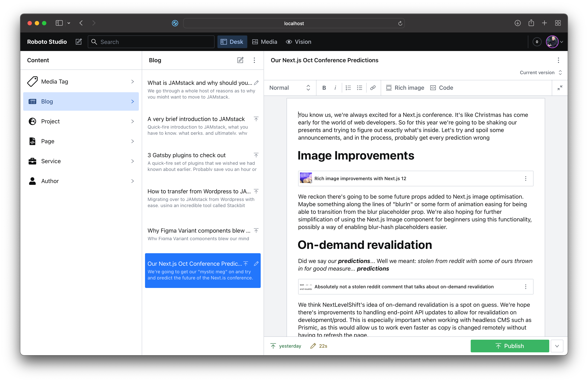Collapse the fullscreen editor view

560,88
